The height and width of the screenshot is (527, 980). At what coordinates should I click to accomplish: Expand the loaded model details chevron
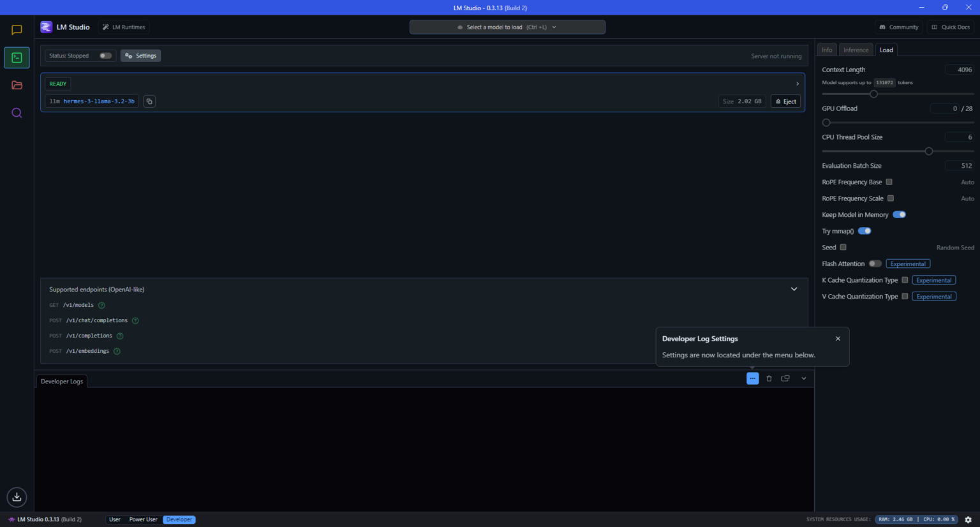click(x=797, y=84)
